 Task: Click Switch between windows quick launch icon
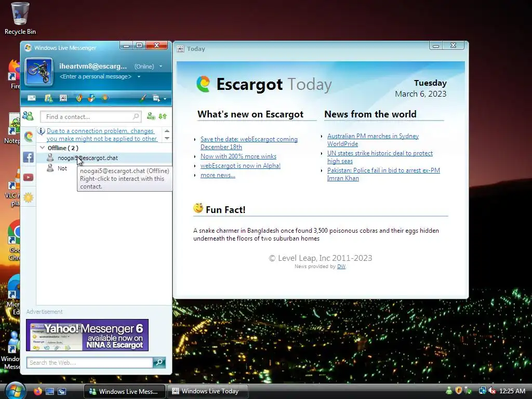coord(62,391)
